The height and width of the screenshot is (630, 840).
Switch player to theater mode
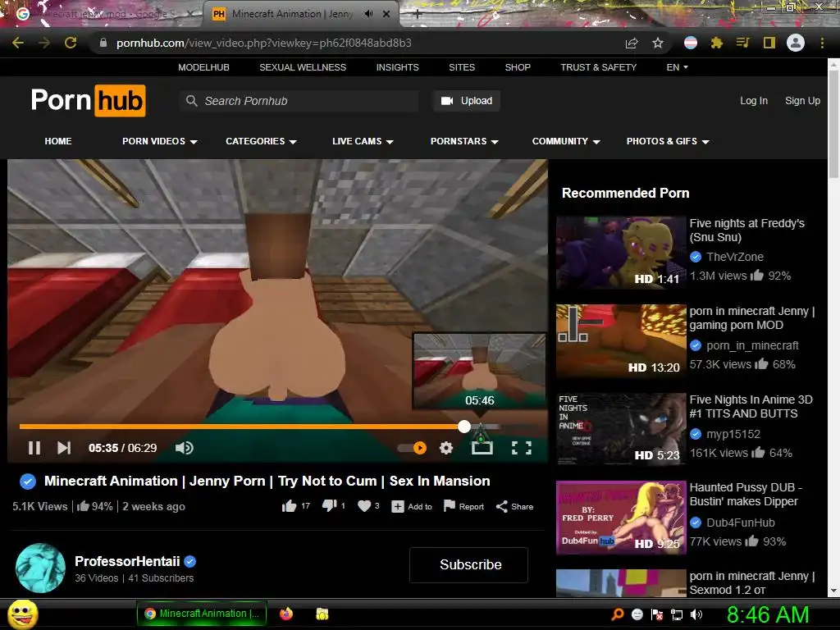[482, 447]
